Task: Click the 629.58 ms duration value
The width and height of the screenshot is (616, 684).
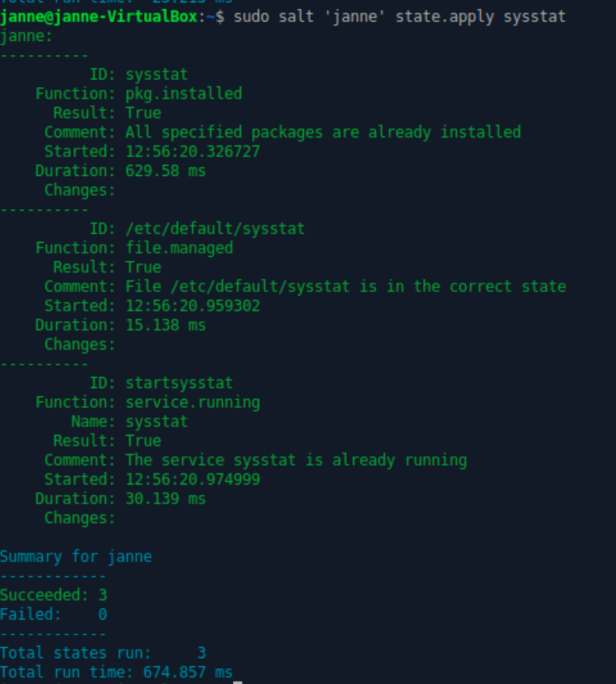Action: pyautogui.click(x=165, y=171)
